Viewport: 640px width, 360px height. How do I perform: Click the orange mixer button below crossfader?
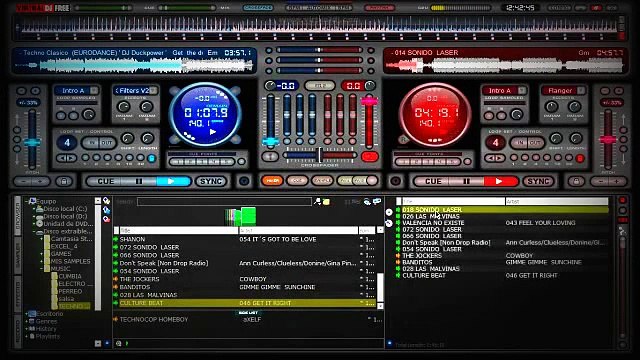coord(271,180)
